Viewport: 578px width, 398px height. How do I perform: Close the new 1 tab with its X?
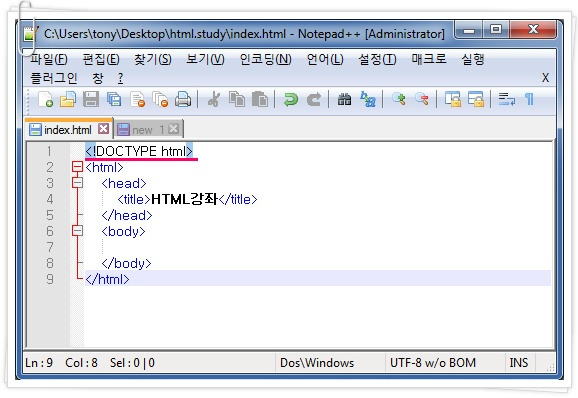[x=173, y=129]
